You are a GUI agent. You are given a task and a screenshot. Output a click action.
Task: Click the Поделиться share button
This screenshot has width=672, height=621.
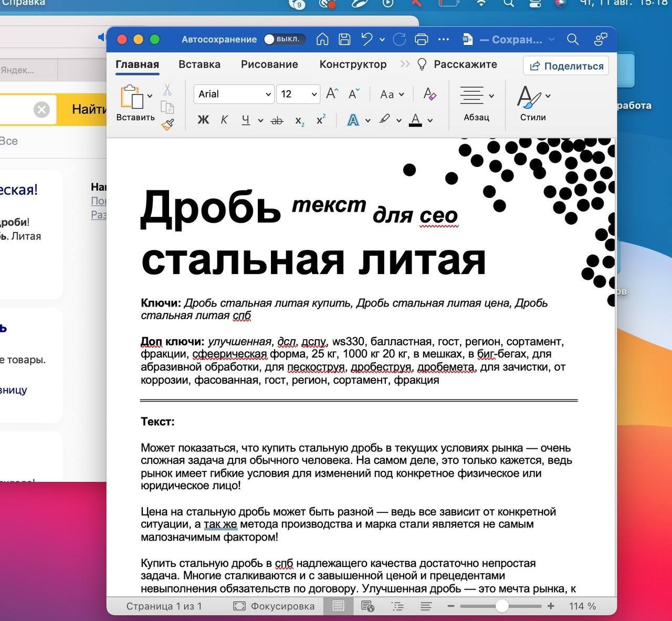pyautogui.click(x=566, y=66)
